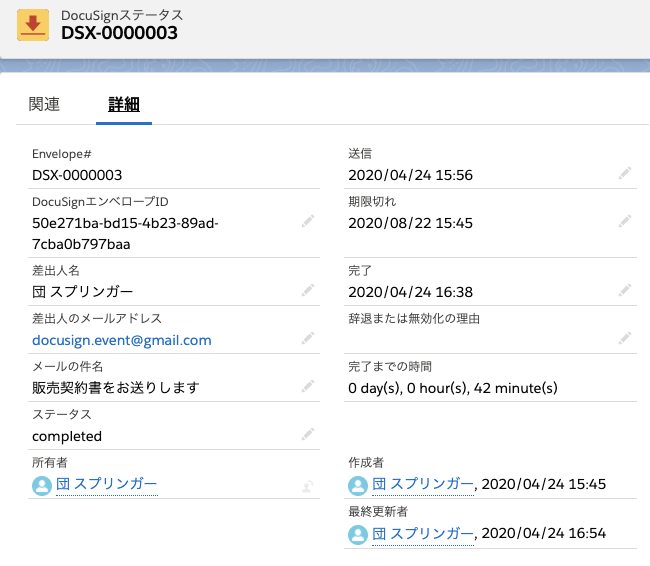This screenshot has width=650, height=566.
Task: Edit the 辞退または無効化の理由 pencil icon
Action: coord(625,338)
